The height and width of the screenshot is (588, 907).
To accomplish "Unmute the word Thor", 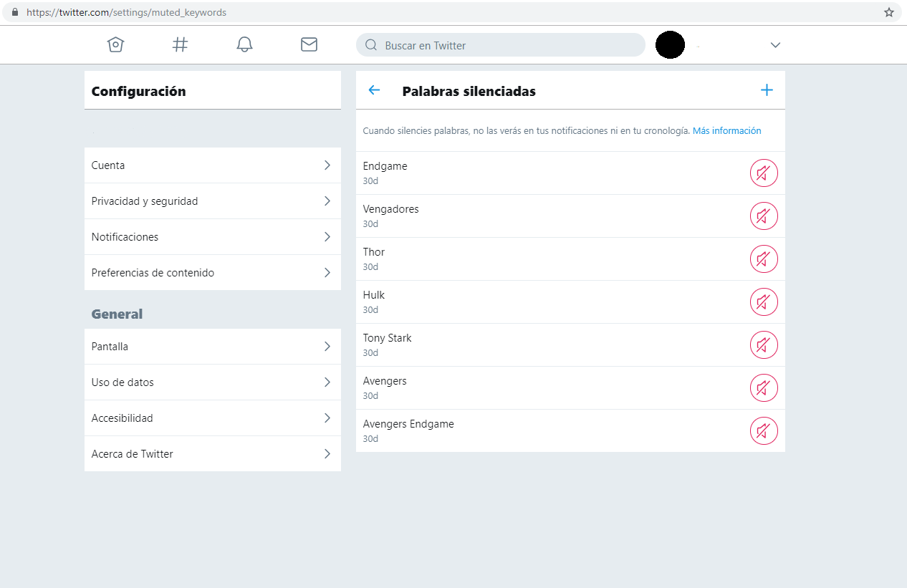I will (x=764, y=259).
